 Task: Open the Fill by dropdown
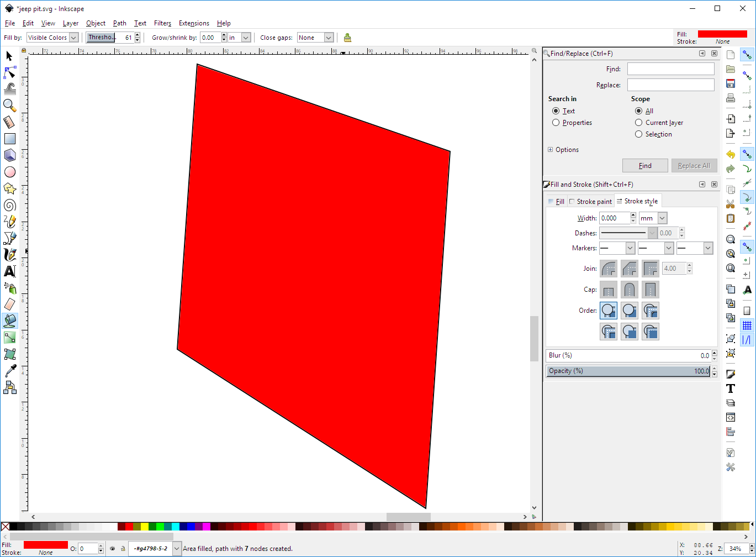coord(52,38)
